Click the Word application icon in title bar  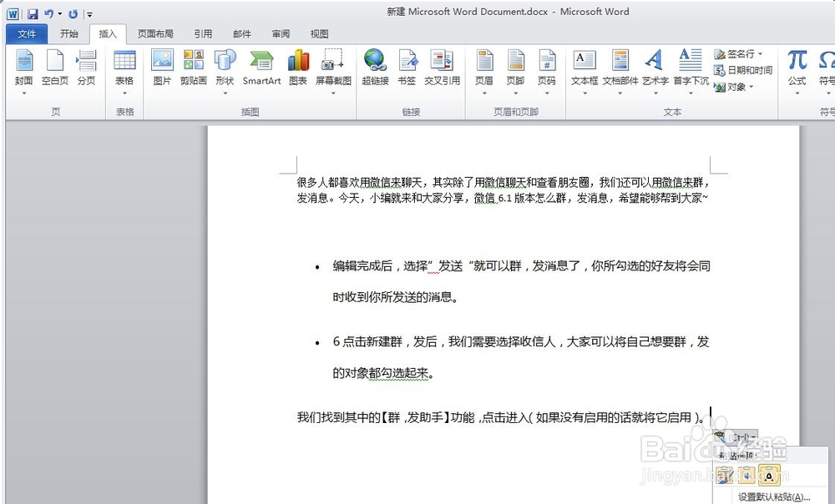point(13,14)
